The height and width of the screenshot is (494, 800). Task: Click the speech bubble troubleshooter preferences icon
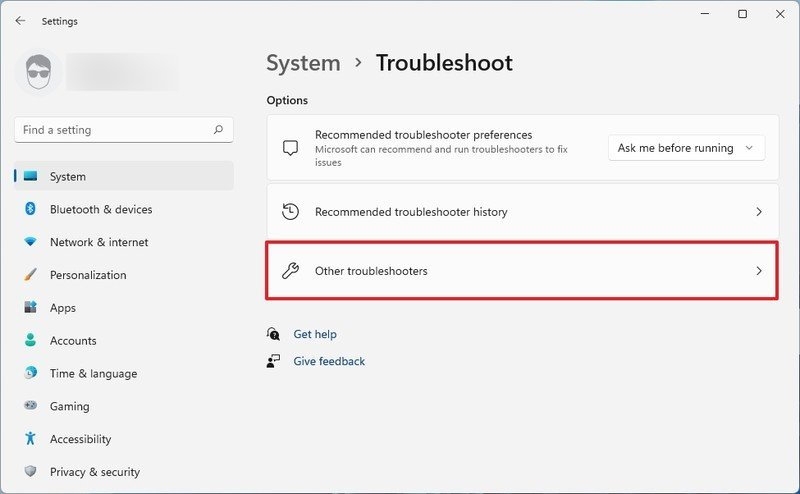point(290,148)
